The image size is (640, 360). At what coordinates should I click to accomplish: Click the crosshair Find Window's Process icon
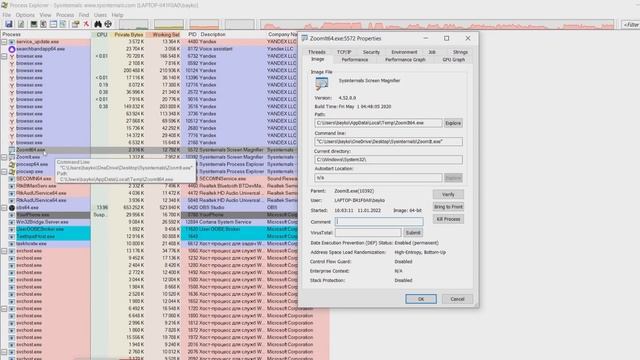(108, 24)
